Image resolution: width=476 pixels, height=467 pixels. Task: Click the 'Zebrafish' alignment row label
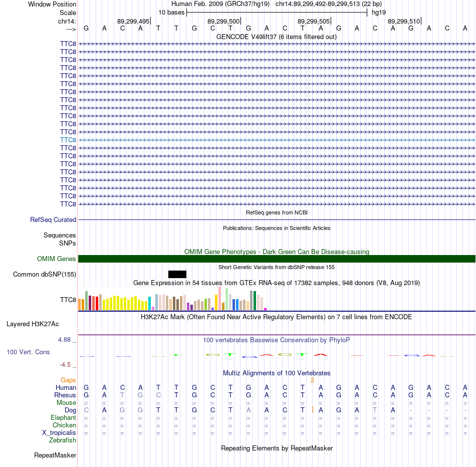(63, 440)
